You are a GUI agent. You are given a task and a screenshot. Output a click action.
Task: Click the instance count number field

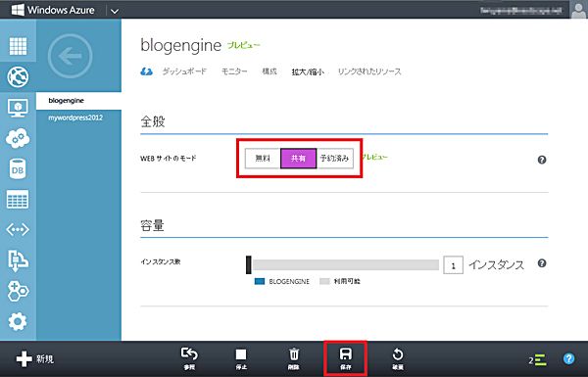coord(453,265)
